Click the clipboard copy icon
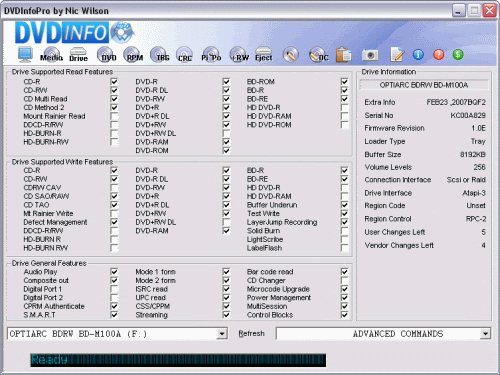Viewport: 500px width, 375px height. tap(344, 54)
